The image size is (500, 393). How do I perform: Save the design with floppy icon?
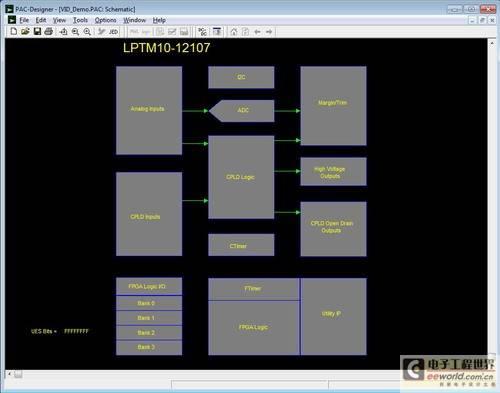pos(37,32)
